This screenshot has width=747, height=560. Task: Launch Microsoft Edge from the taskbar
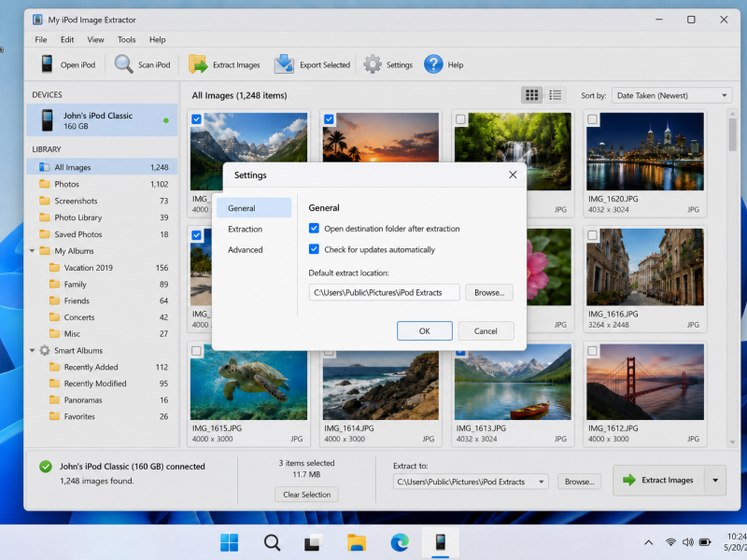pos(400,542)
